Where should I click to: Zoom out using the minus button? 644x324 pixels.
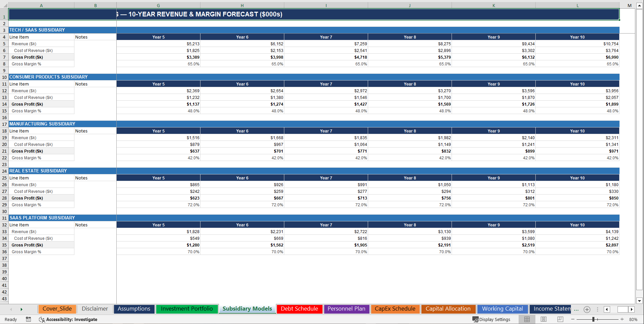point(572,319)
